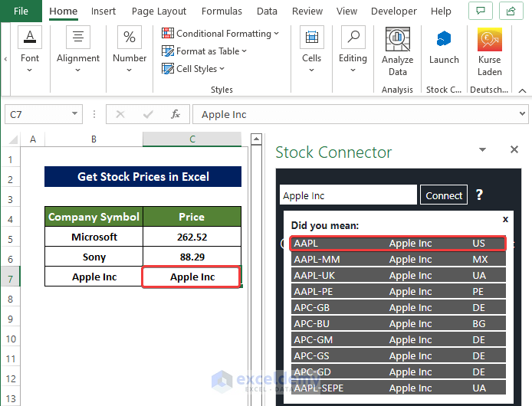This screenshot has width=532, height=406.
Task: Choose APC-GS Apple Inc DE suggestion
Action: 398,355
